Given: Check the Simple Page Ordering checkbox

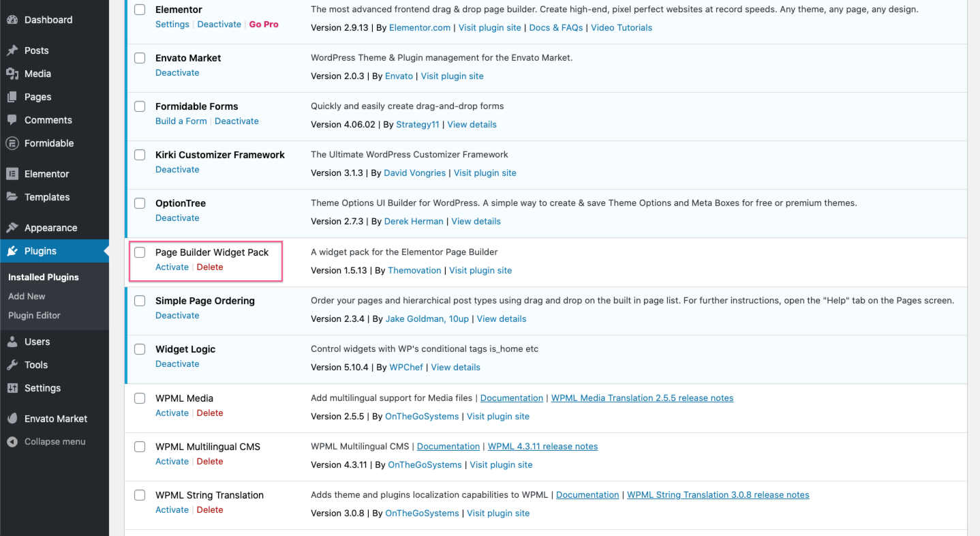Looking at the screenshot, I should pyautogui.click(x=140, y=301).
